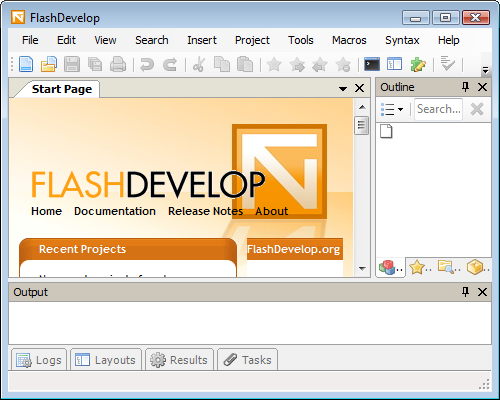Click the Start Page scrollbar up arrow
Image resolution: width=500 pixels, height=400 pixels.
[362, 107]
